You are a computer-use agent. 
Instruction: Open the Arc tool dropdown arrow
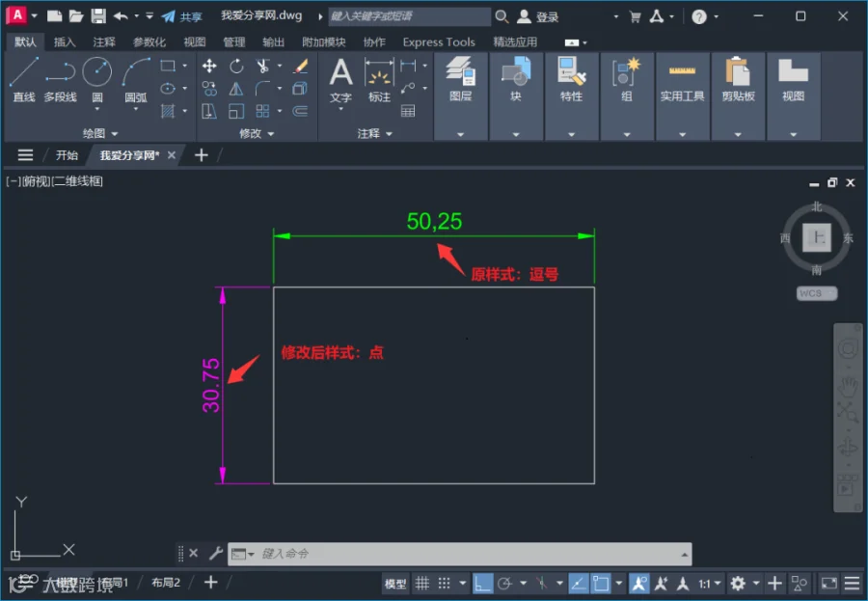coord(136,109)
